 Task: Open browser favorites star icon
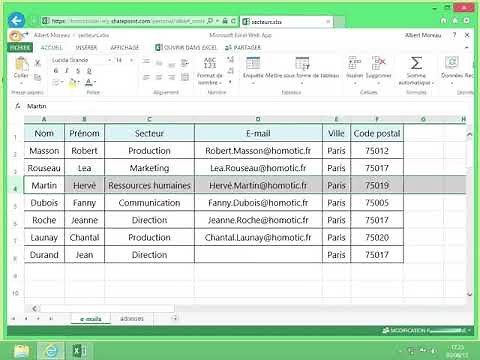[x=455, y=21]
